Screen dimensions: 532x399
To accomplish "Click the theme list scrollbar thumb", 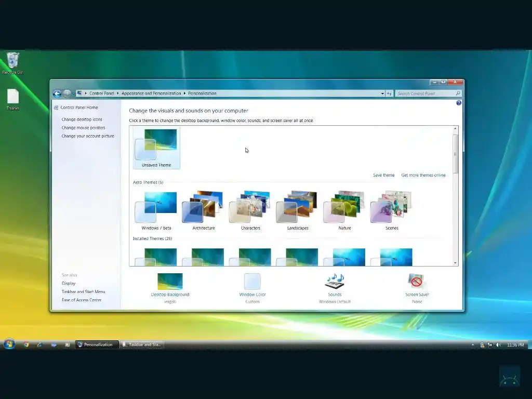I will click(455, 154).
